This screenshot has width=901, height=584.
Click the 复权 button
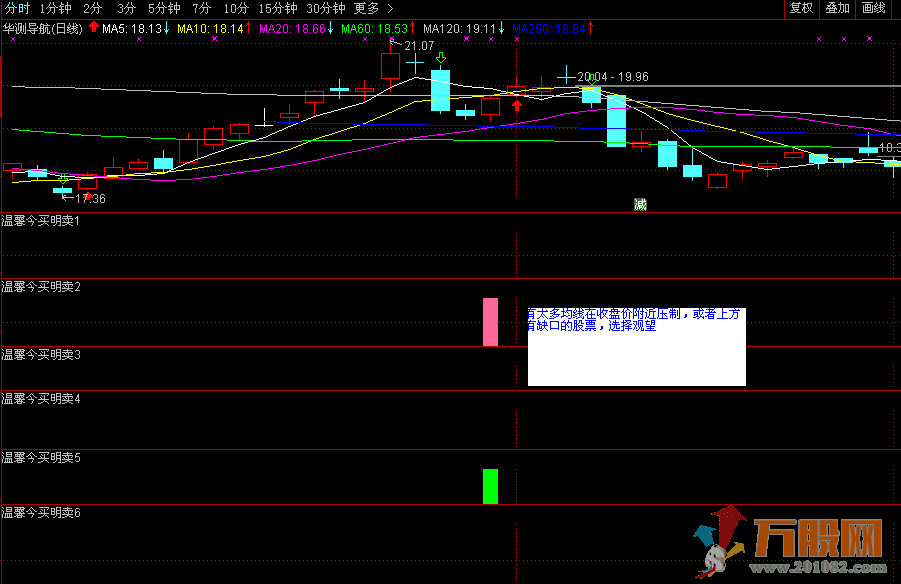(x=802, y=8)
